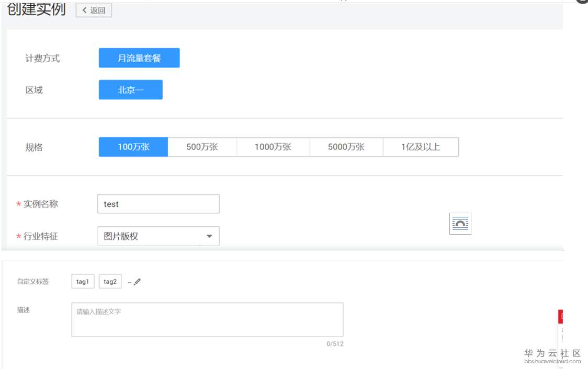Click the red tab on right edge

tap(560, 316)
